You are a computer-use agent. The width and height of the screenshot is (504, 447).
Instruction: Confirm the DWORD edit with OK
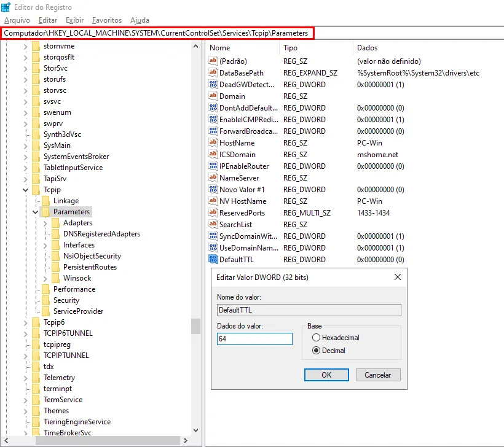[326, 375]
